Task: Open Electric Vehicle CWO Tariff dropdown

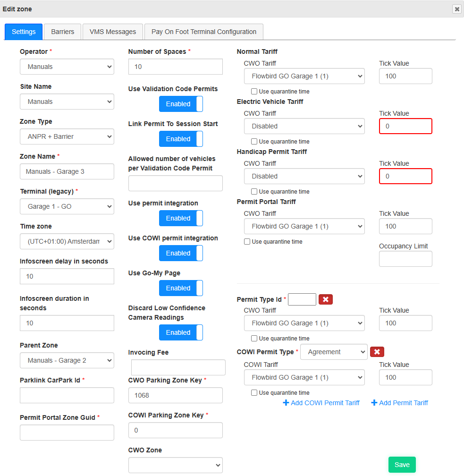Action: (304, 126)
